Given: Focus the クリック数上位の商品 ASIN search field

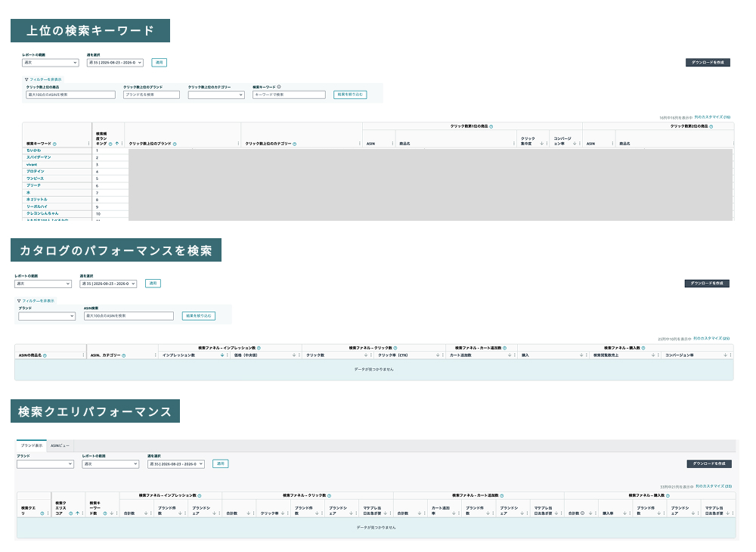Looking at the screenshot, I should tap(70, 95).
